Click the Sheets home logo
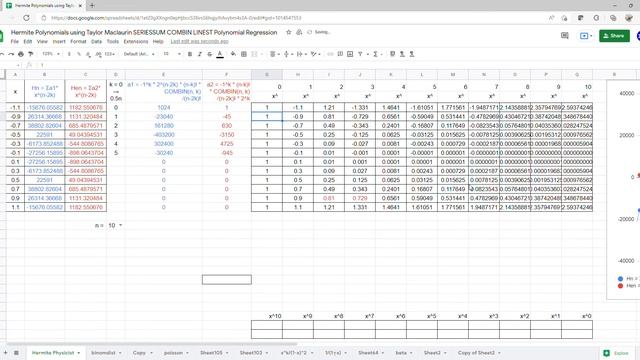 [x=2, y=36]
